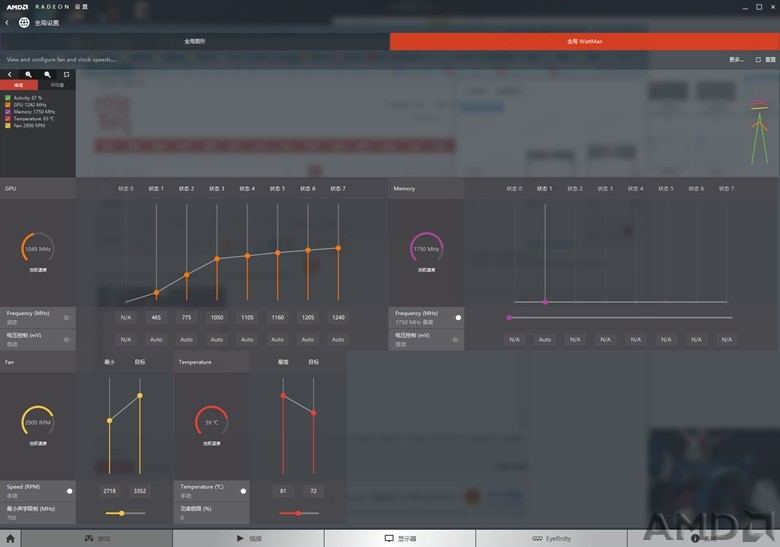Image resolution: width=780 pixels, height=547 pixels.
Task: Open the System info section
Action: (703, 539)
